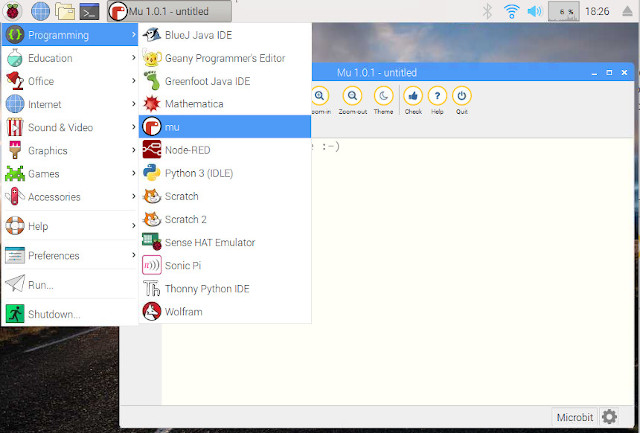Open the Help menu entry
The image size is (640, 433).
click(x=70, y=226)
